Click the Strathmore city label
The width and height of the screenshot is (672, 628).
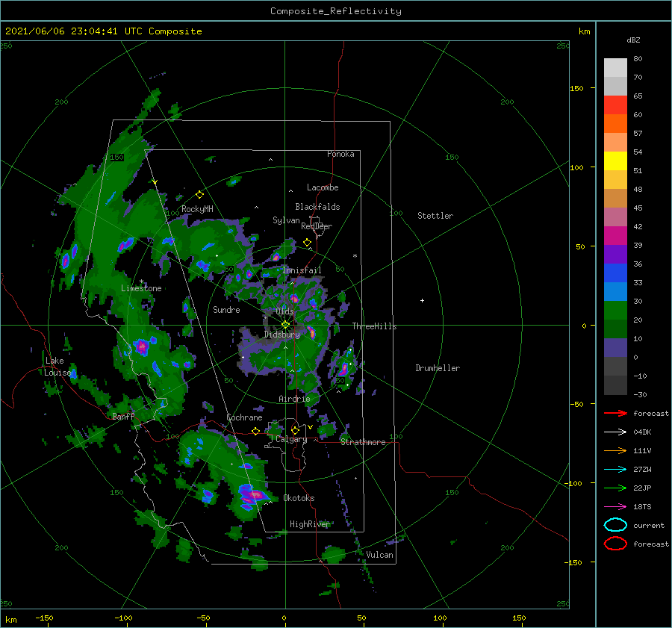pyautogui.click(x=363, y=442)
